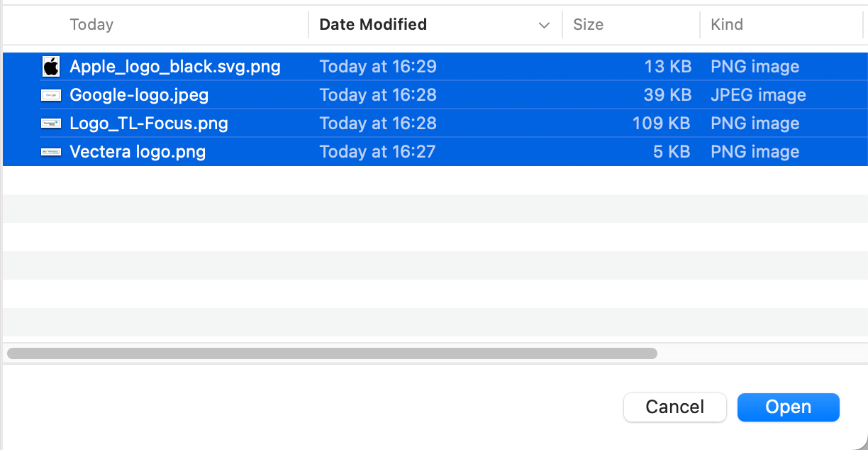Image resolution: width=868 pixels, height=450 pixels.
Task: Select the Apple_logo_black.svg.png file name
Action: click(x=175, y=67)
